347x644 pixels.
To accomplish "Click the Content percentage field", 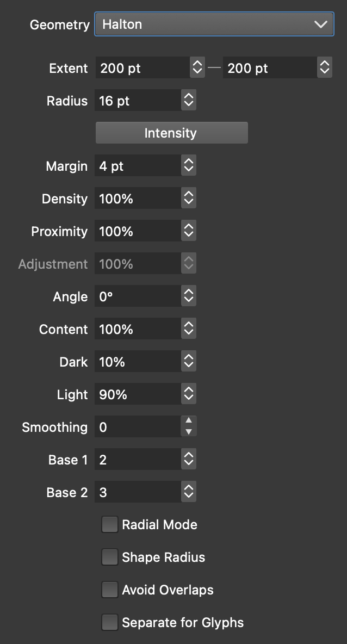I will (138, 329).
